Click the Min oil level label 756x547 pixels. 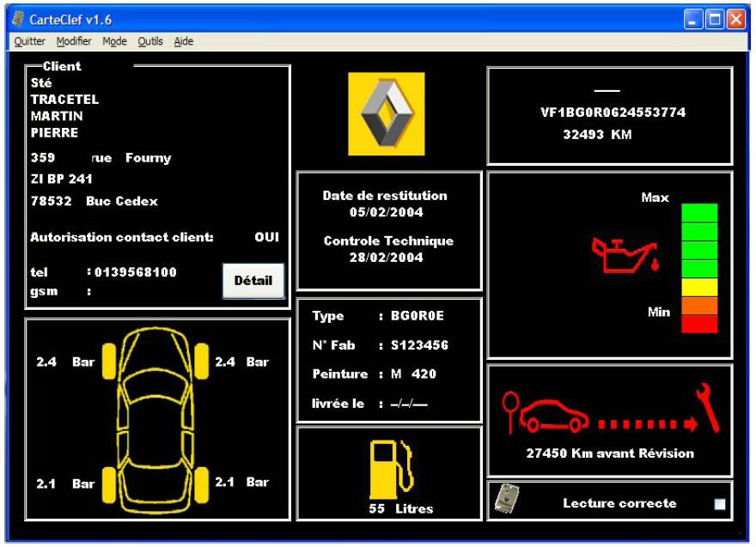click(x=659, y=313)
